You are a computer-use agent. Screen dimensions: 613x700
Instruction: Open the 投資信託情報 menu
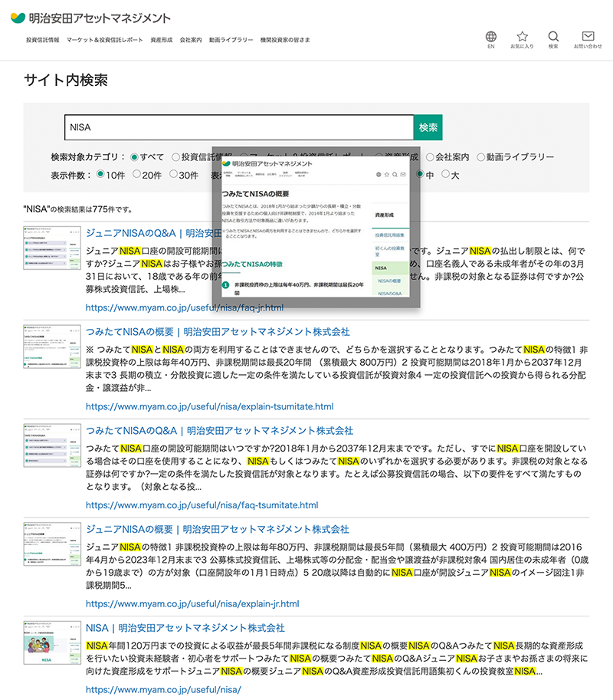42,40
